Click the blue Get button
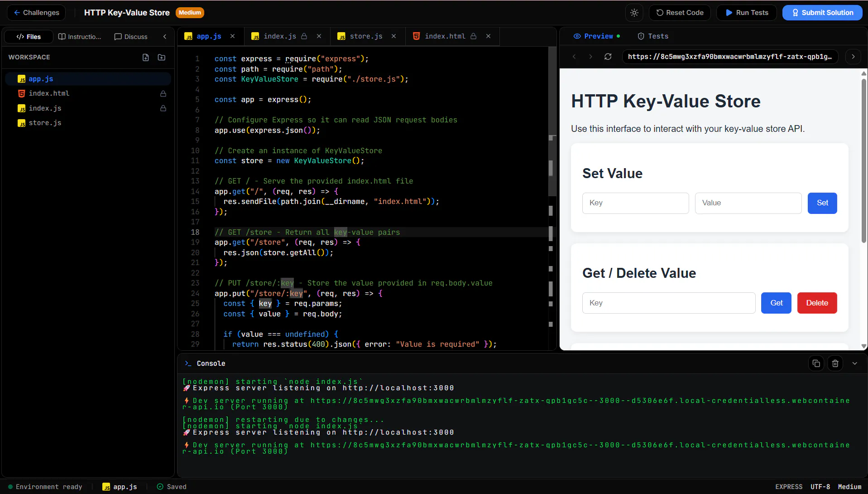Screen dimensions: 868x494 click(x=776, y=303)
